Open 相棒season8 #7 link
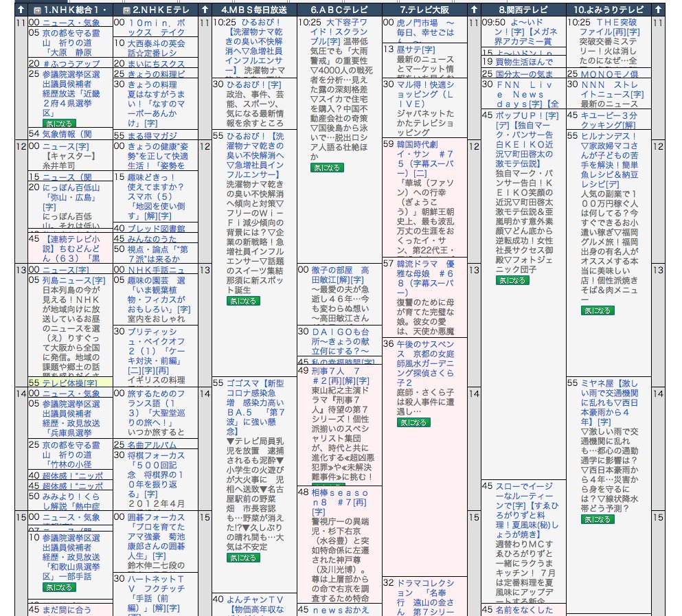Image resolution: width=682 pixels, height=616 pixels. (x=340, y=502)
